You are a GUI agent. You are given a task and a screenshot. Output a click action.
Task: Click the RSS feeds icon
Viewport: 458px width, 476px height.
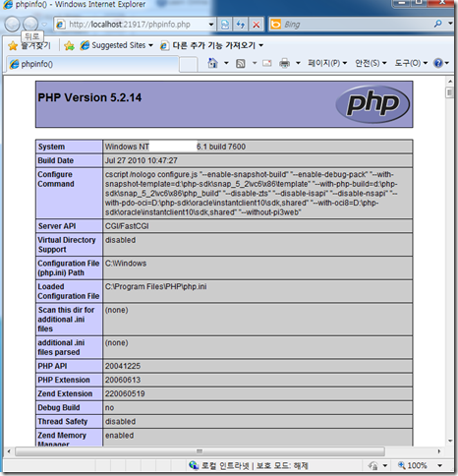241,63
